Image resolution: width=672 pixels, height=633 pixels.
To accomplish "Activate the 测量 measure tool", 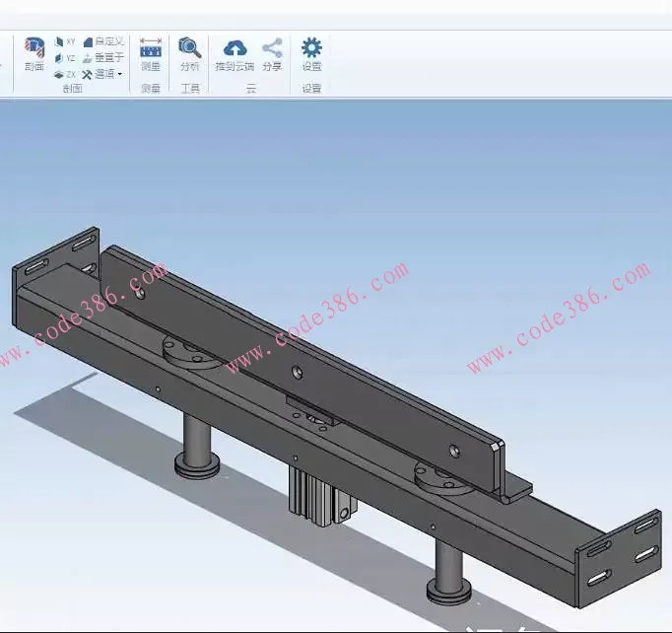I will (151, 53).
